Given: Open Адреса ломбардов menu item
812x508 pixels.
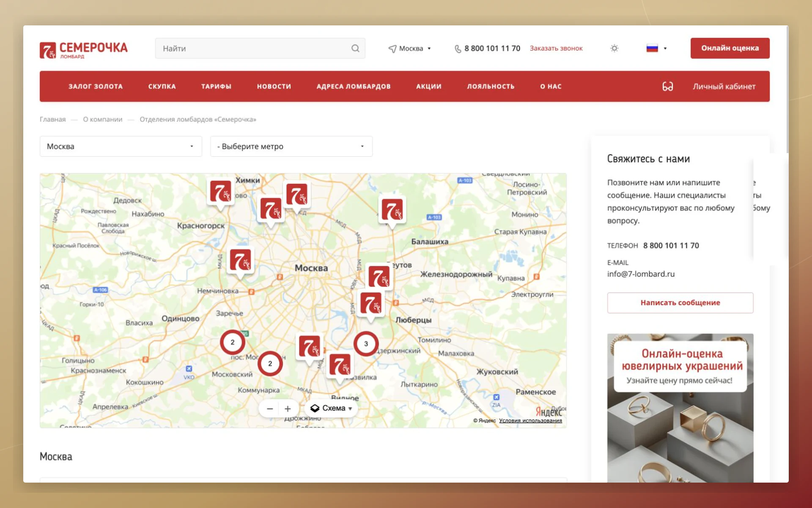Looking at the screenshot, I should 354,86.
